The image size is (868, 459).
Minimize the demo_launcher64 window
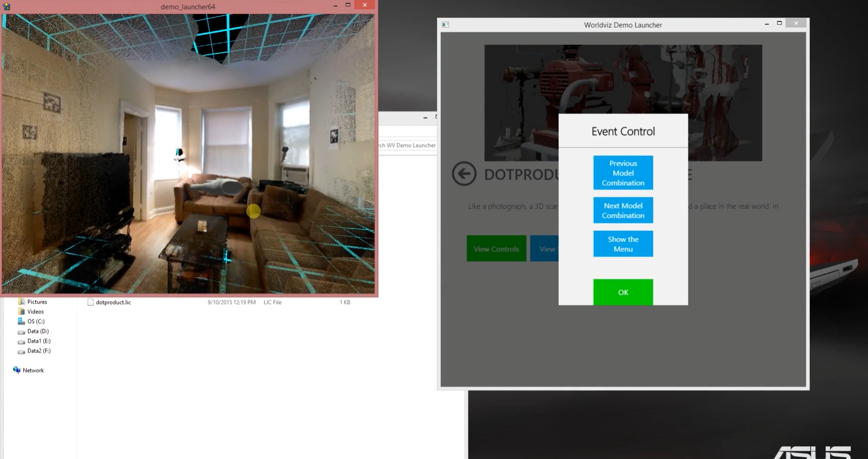pyautogui.click(x=335, y=5)
